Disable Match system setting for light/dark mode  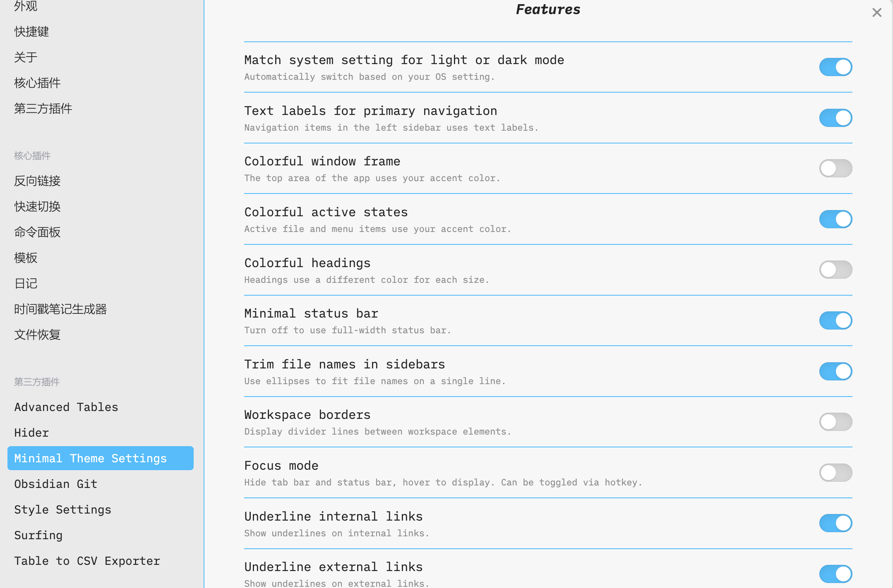835,67
